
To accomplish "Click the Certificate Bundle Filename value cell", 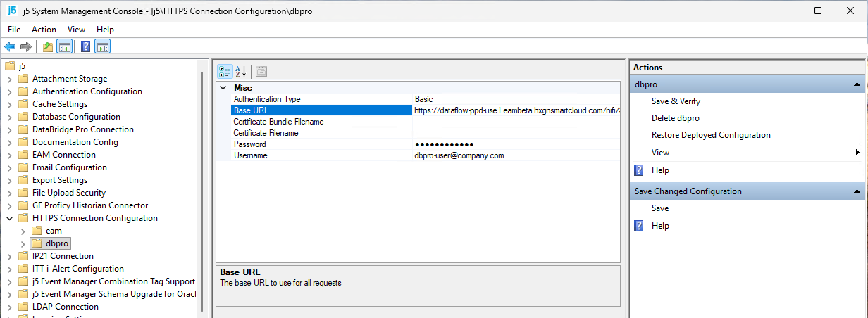I will (x=516, y=122).
